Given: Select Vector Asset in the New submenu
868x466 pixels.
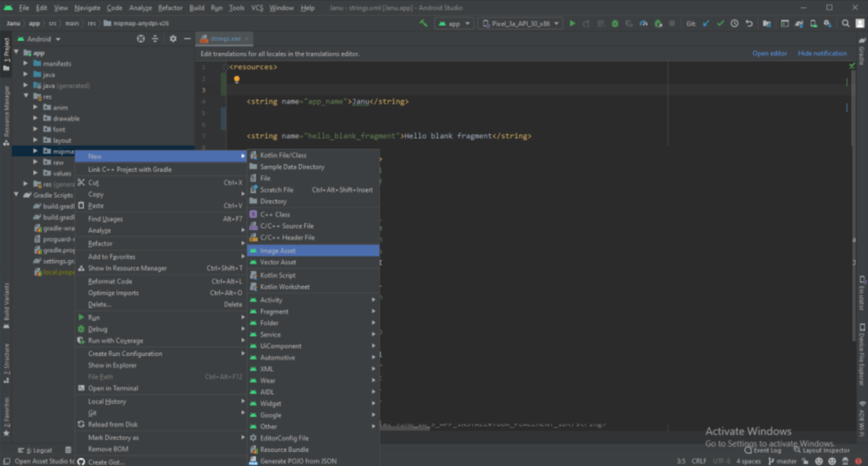Looking at the screenshot, I should pyautogui.click(x=313, y=262).
